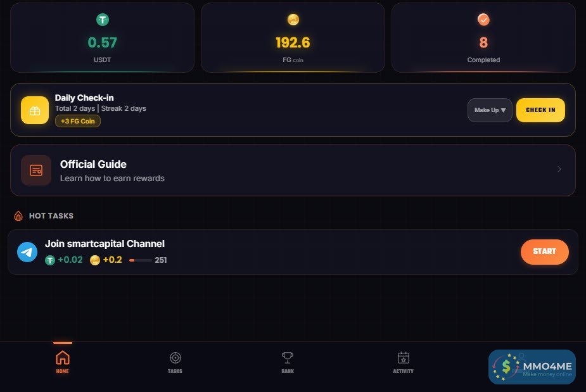Expand Official Guide using the chevron arrow
The image size is (586, 392).
coord(559,170)
